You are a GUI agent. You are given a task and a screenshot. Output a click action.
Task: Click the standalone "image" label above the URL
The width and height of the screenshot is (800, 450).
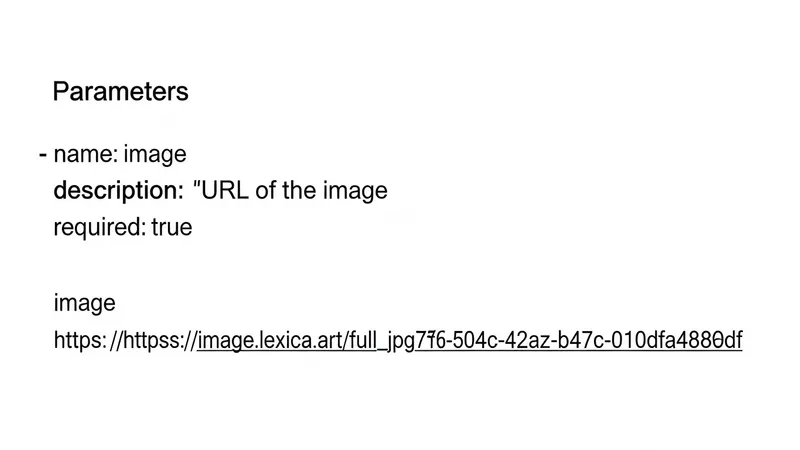[84, 303]
